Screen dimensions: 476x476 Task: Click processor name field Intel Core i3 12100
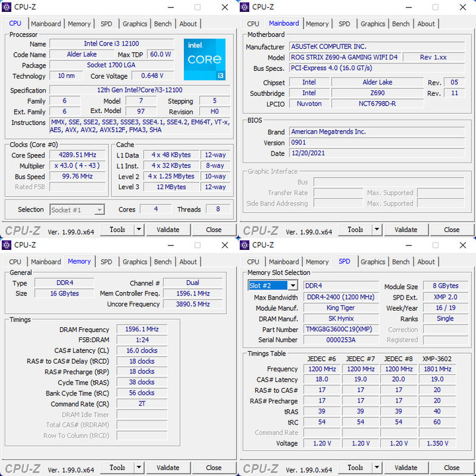tap(112, 44)
